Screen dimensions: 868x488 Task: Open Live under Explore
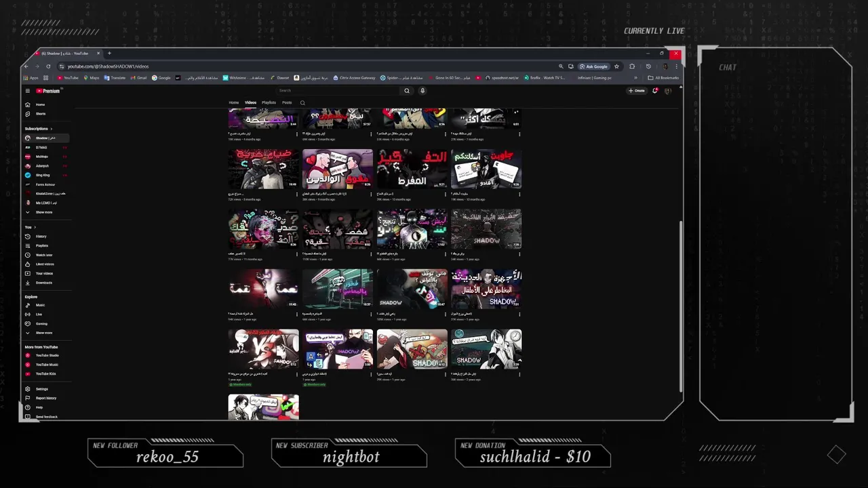tap(46, 314)
